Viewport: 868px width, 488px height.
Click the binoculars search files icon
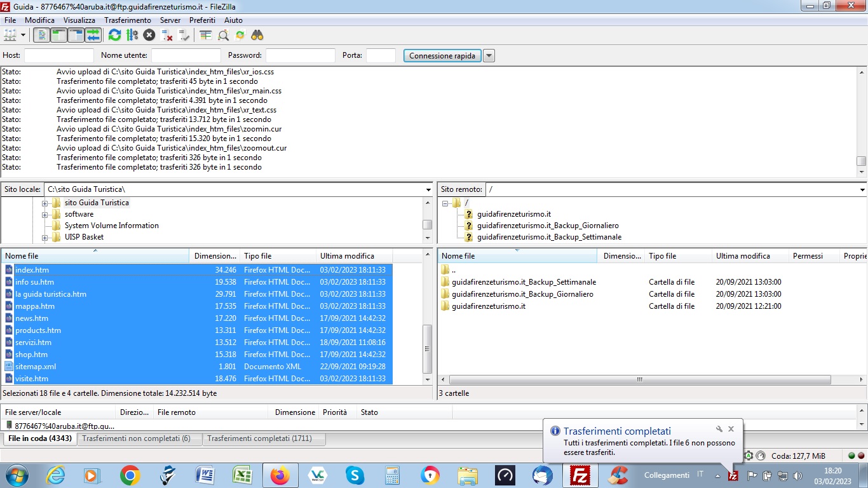point(257,35)
